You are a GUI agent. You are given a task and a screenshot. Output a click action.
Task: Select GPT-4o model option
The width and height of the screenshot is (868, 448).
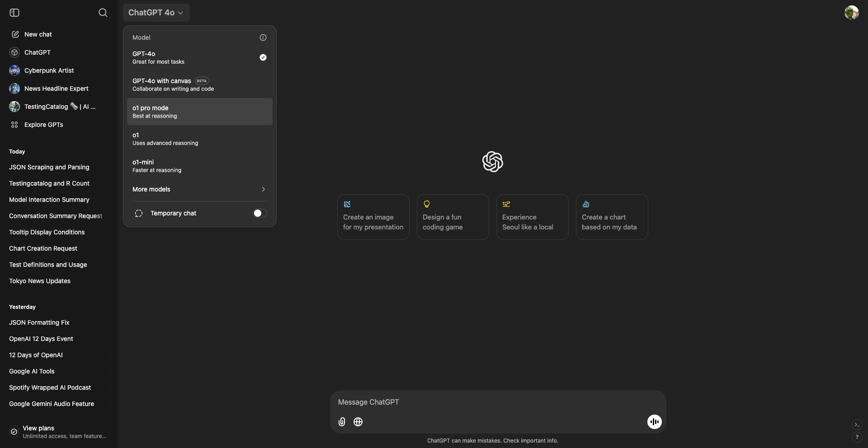200,57
